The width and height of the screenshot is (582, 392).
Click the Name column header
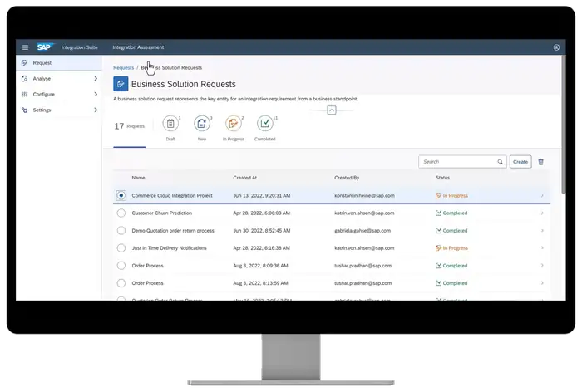pyautogui.click(x=139, y=178)
